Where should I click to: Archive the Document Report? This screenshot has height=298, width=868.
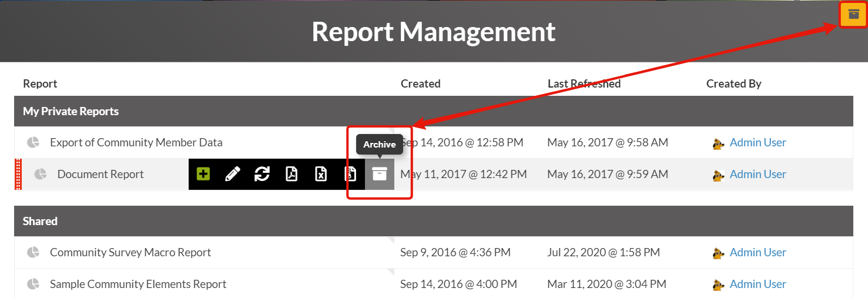tap(380, 174)
